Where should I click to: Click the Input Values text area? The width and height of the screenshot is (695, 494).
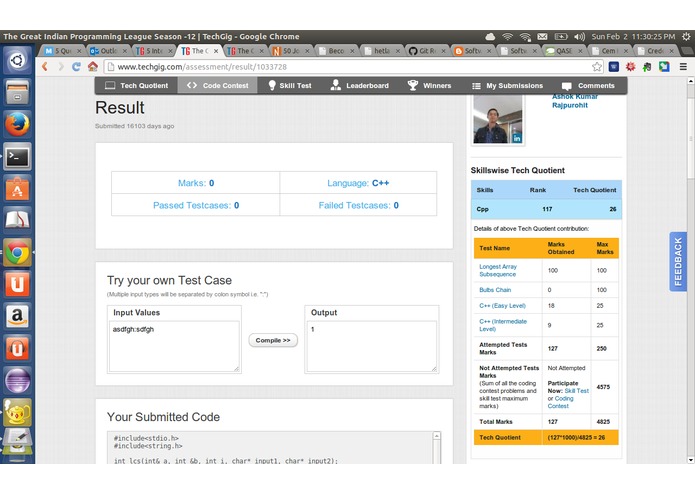[174, 346]
